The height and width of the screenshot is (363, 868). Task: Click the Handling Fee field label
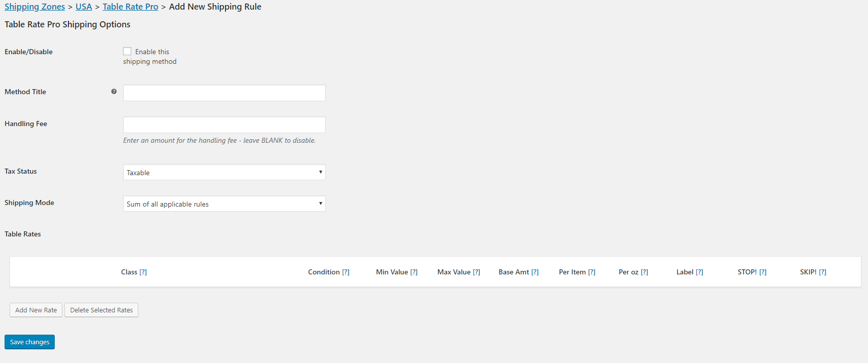click(26, 124)
